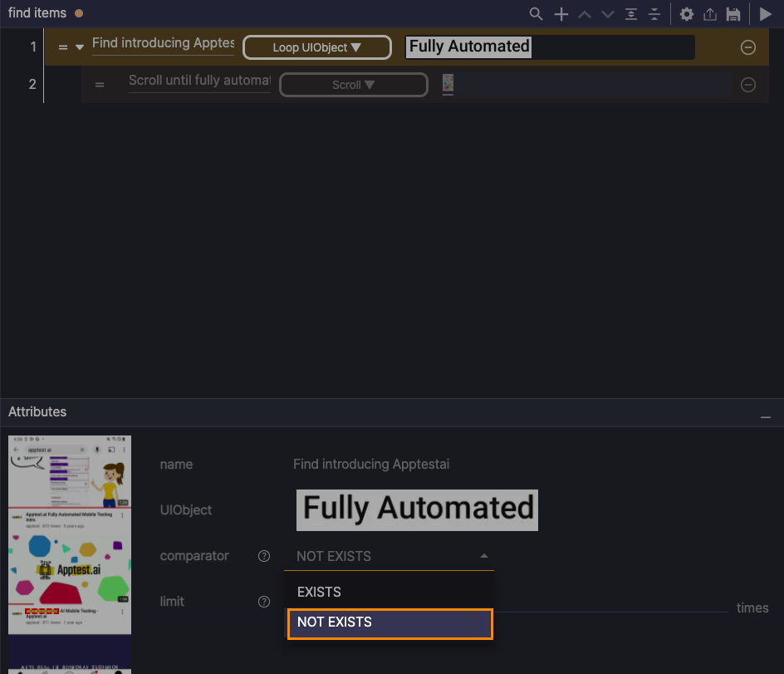This screenshot has height=674, width=784.
Task: Open settings with the gear icon
Action: (687, 14)
